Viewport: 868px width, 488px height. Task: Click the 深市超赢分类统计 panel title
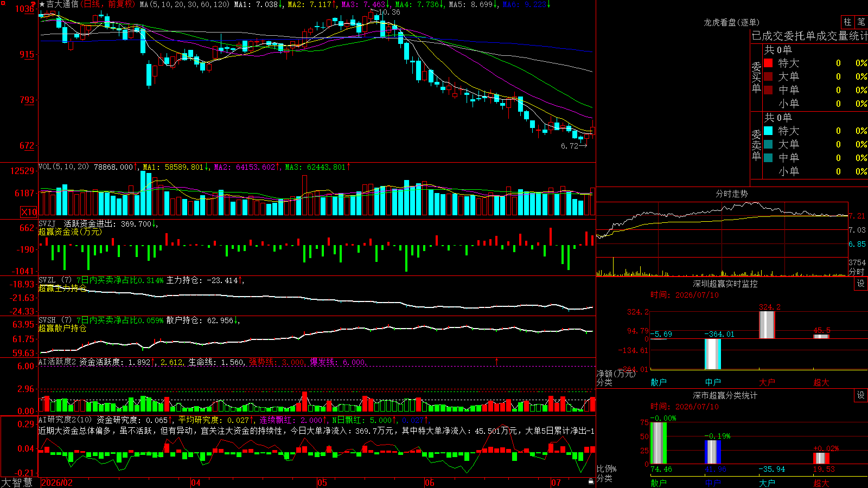click(x=725, y=395)
